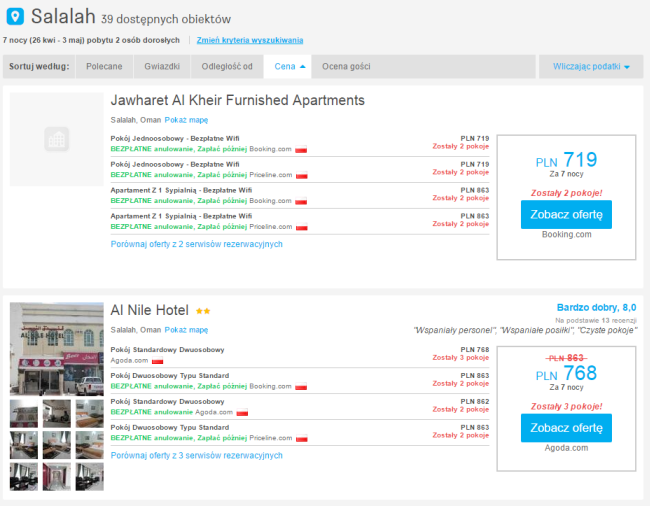Open the main Al Nile Hotel storefront photo
Viewport: 650px width, 506px height.
tap(57, 348)
